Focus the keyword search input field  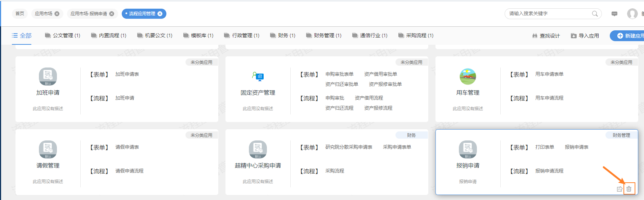tap(547, 14)
